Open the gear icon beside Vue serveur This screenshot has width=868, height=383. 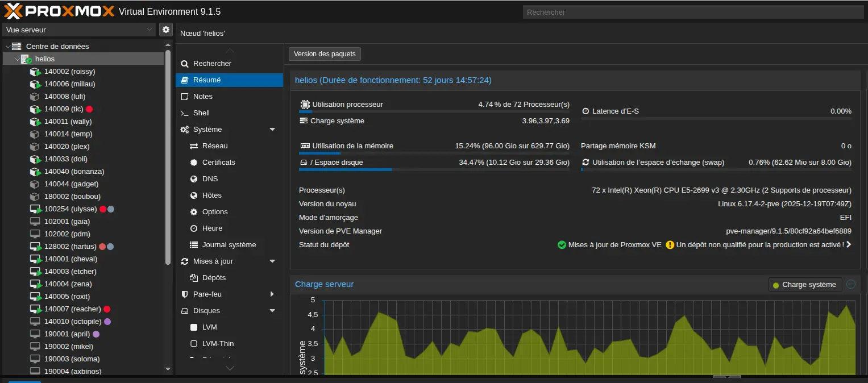click(165, 29)
